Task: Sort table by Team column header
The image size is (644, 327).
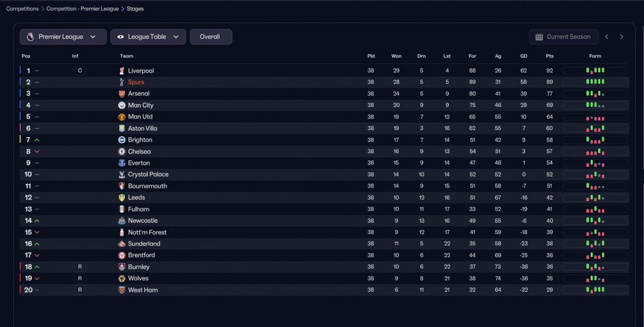Action: click(126, 56)
